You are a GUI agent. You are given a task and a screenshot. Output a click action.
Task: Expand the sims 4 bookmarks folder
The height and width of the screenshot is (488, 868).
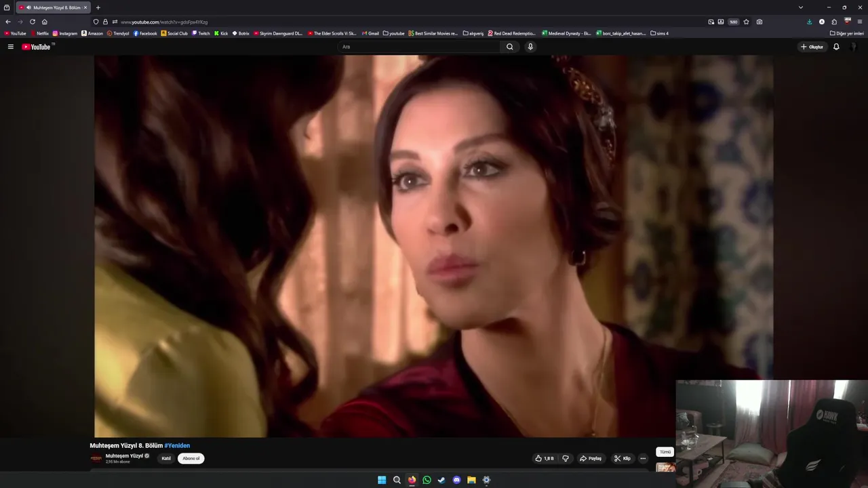click(x=660, y=33)
